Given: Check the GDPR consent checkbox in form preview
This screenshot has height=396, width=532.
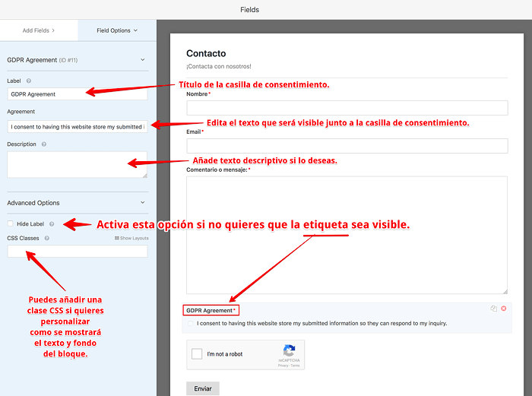Looking at the screenshot, I should coord(190,324).
